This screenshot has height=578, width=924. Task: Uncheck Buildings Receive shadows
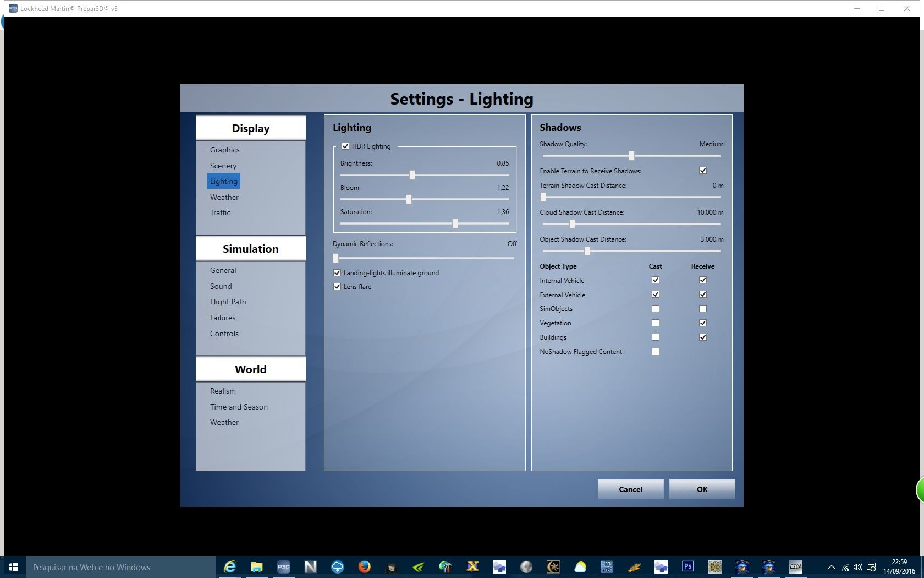pos(703,337)
